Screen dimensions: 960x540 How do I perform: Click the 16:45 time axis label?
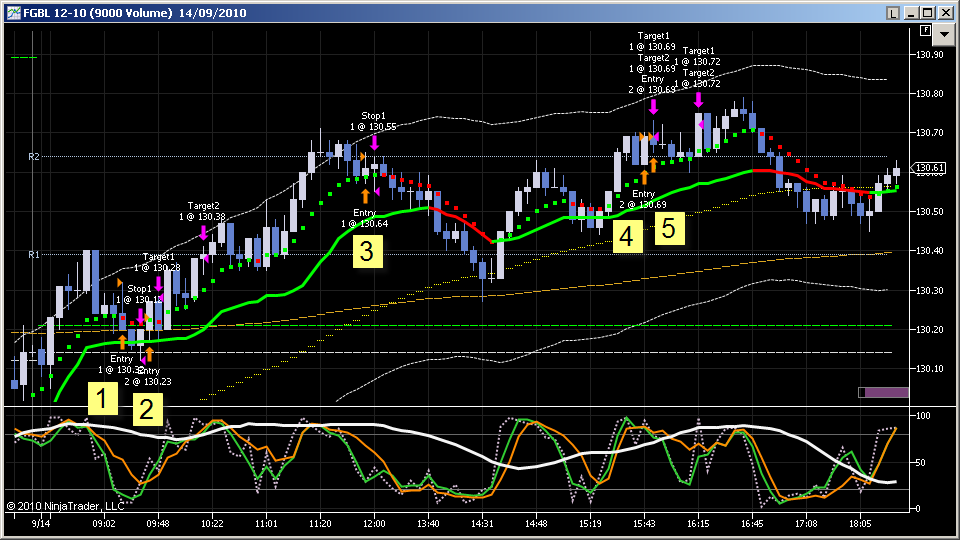752,523
